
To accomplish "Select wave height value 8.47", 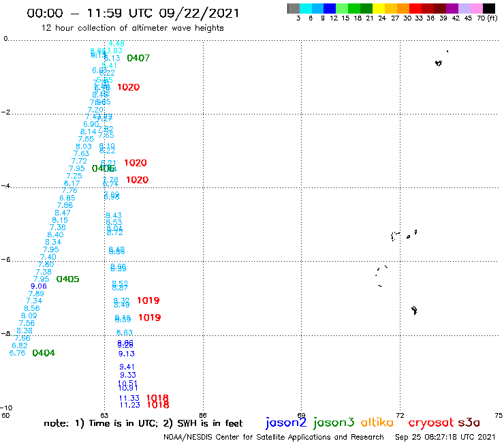I will click(x=63, y=213).
